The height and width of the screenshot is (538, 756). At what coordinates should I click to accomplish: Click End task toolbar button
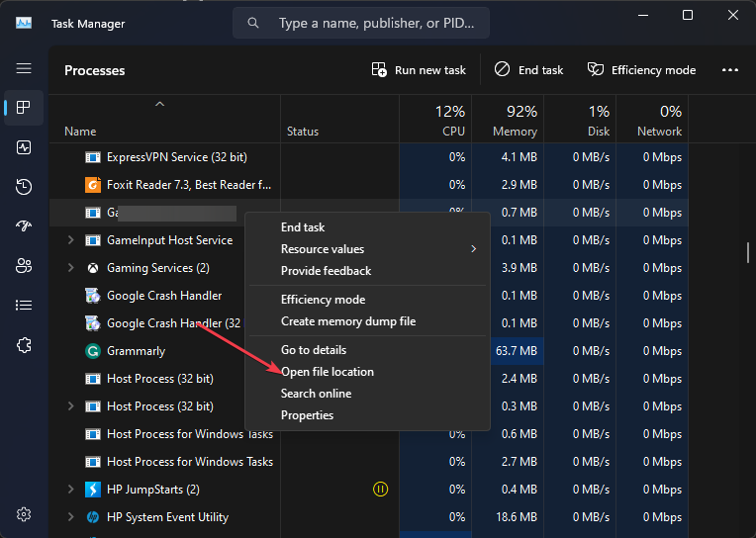529,70
